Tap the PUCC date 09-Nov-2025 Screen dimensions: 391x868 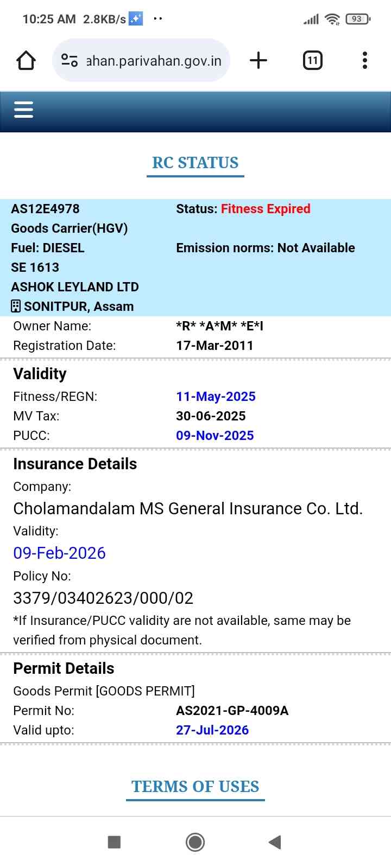pos(215,436)
